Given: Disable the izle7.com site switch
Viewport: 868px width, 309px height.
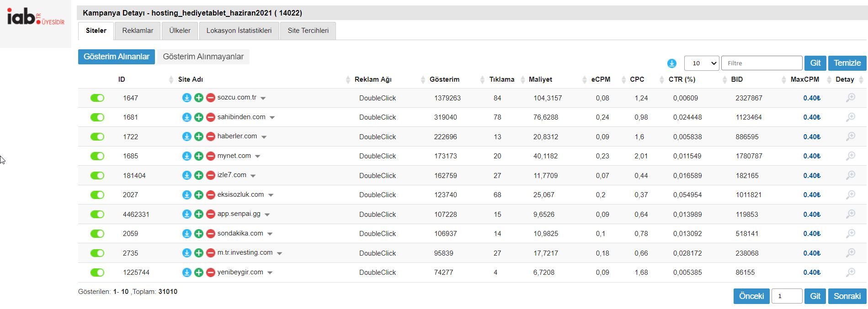Looking at the screenshot, I should [x=97, y=175].
